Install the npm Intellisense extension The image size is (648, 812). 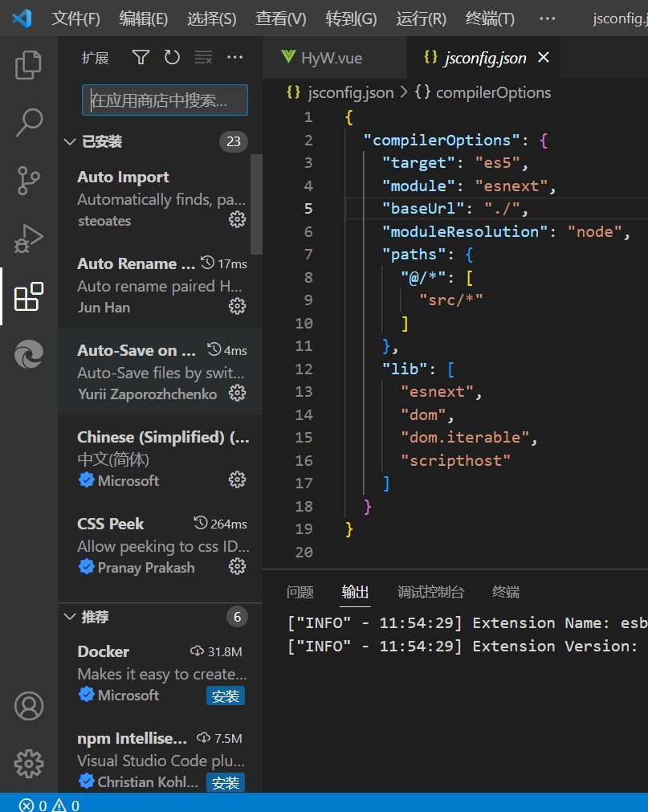(x=226, y=781)
